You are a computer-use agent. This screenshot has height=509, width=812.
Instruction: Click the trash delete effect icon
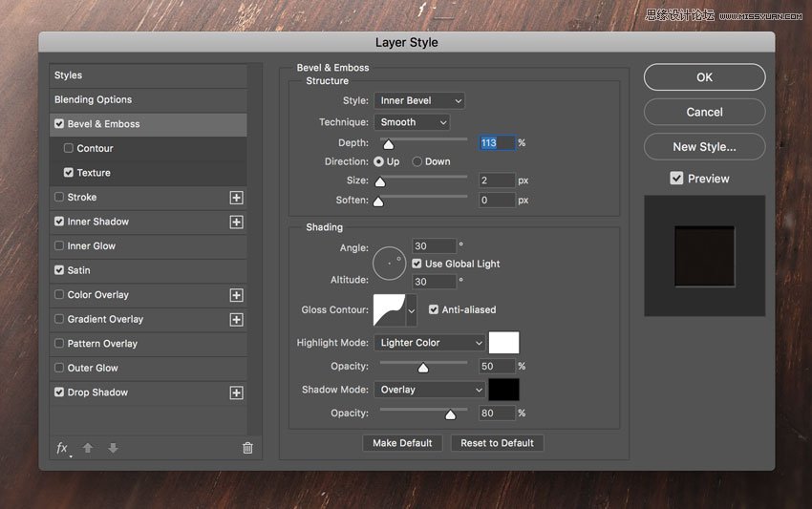click(x=247, y=448)
